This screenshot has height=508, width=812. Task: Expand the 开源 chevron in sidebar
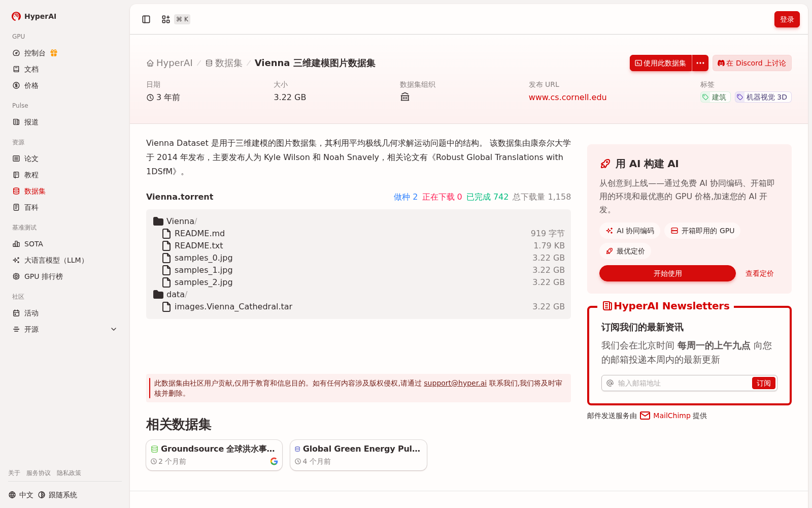point(114,329)
